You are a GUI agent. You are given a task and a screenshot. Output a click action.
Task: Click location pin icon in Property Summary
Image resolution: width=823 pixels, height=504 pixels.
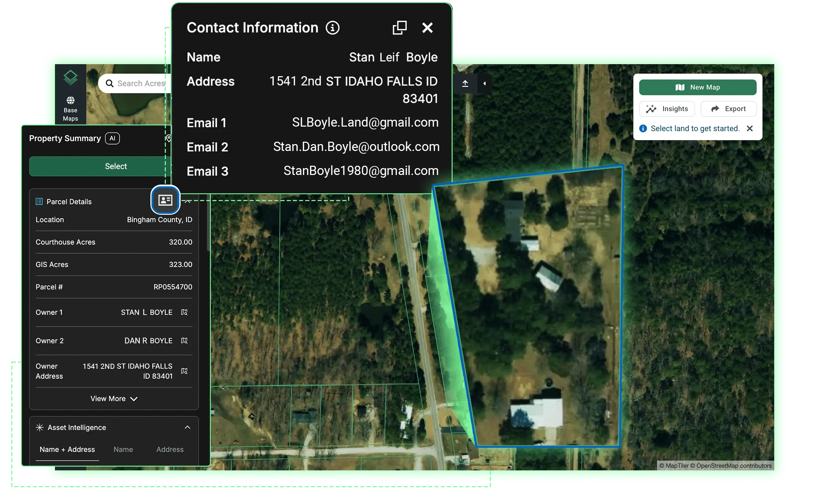click(169, 138)
